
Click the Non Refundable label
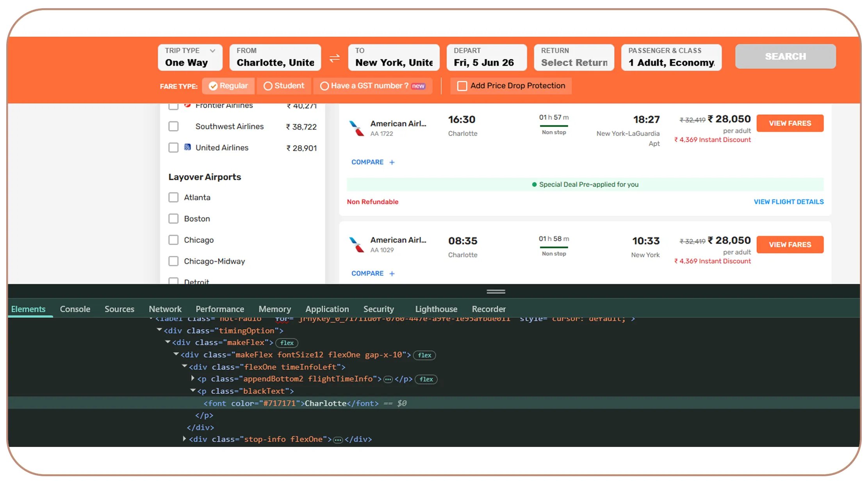373,202
